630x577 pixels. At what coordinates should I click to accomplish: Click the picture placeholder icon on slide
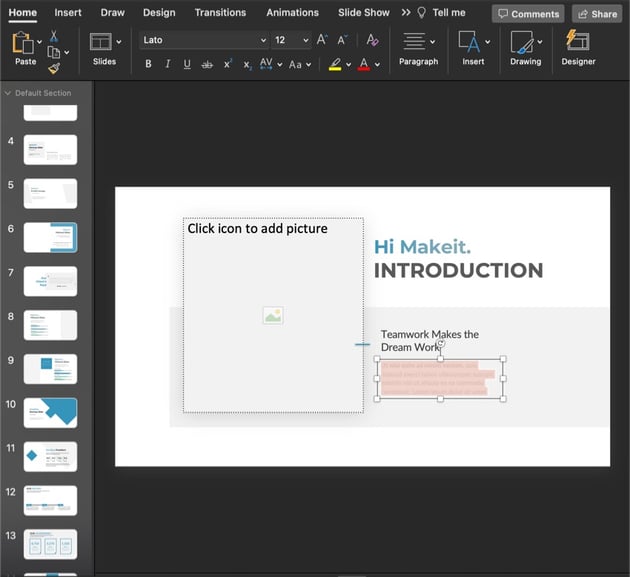(273, 315)
